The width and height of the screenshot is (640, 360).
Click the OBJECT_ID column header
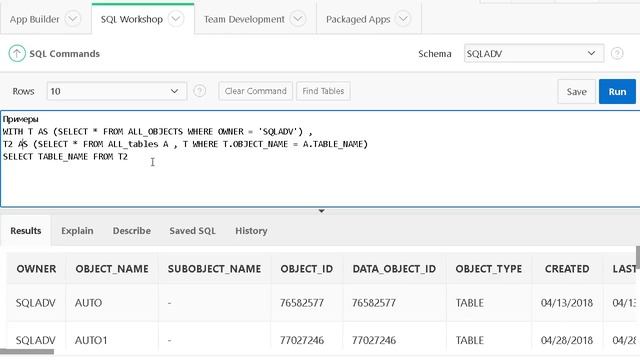pos(307,269)
